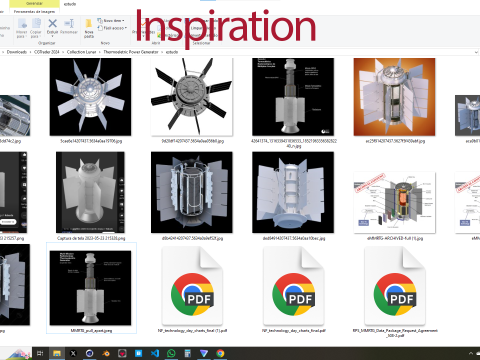Launch Blender from the taskbar
480x360 pixels.
coord(106,353)
